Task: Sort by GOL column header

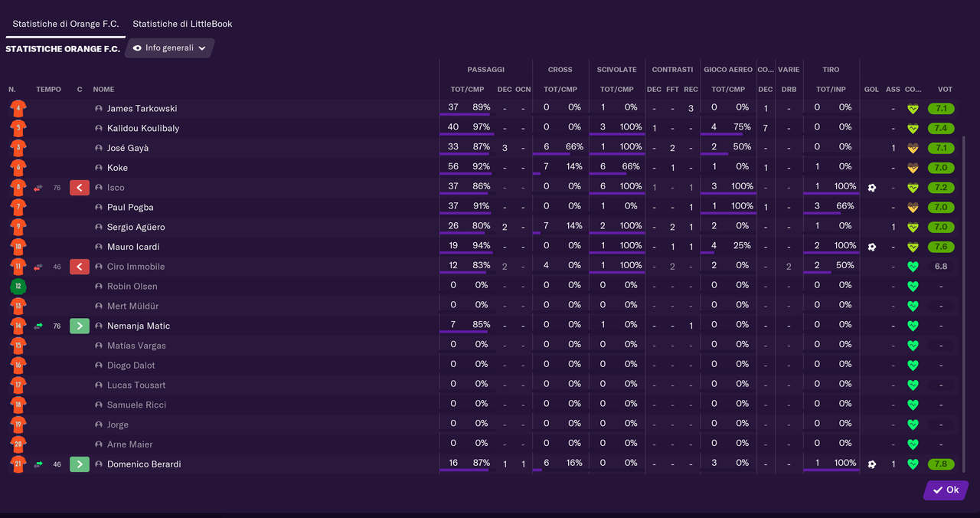Action: tap(871, 90)
